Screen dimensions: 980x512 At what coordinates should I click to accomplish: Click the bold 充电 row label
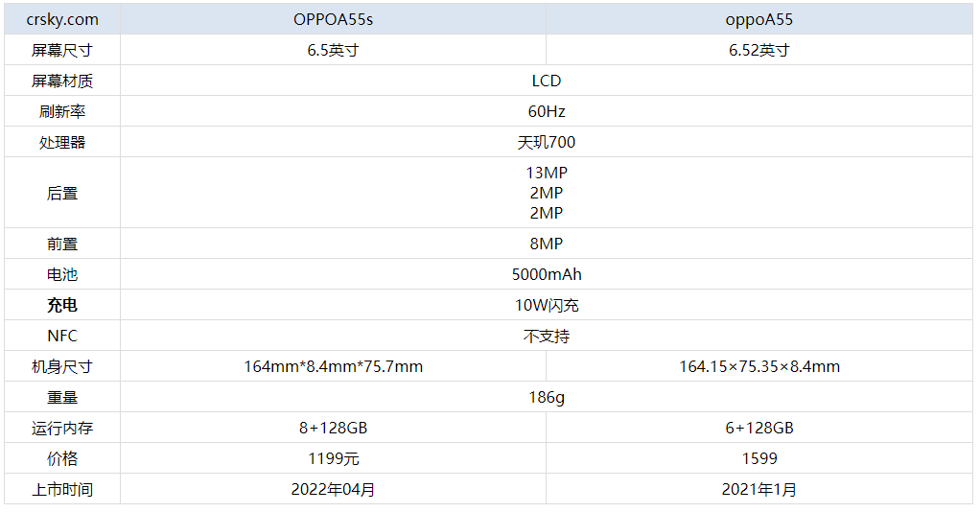coord(61,305)
